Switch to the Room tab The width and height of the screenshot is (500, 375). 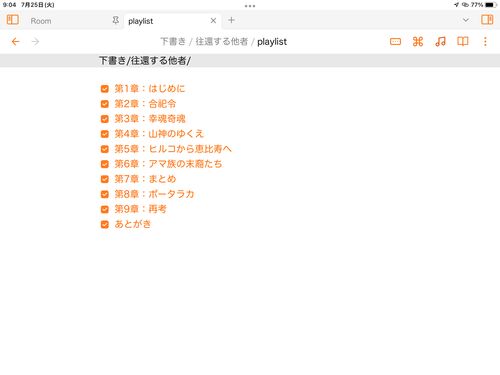(x=41, y=21)
